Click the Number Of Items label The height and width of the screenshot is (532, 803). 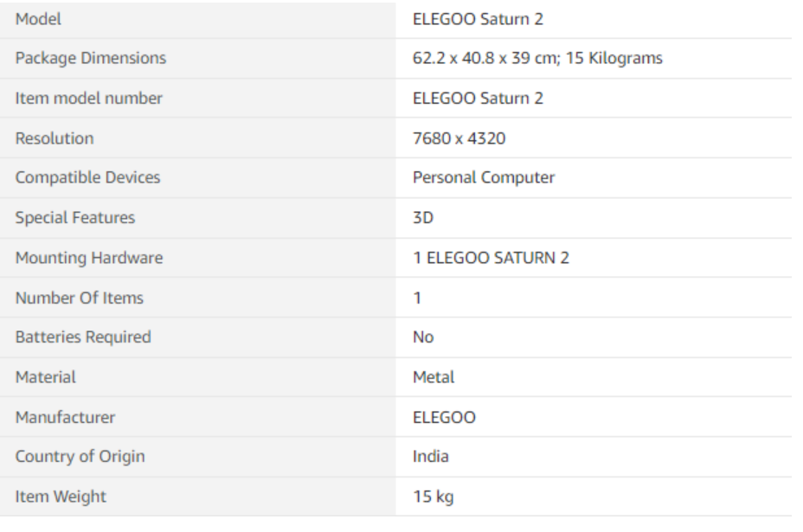click(80, 298)
